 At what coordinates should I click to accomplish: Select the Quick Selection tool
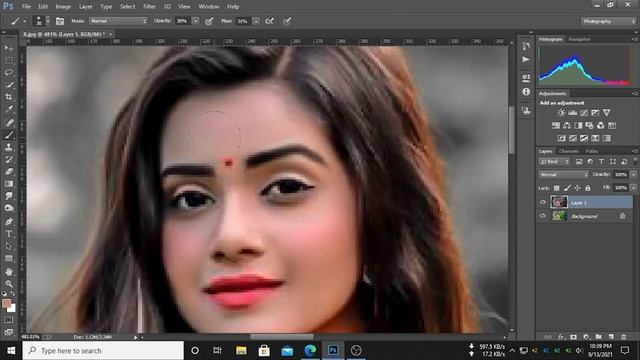[x=9, y=85]
